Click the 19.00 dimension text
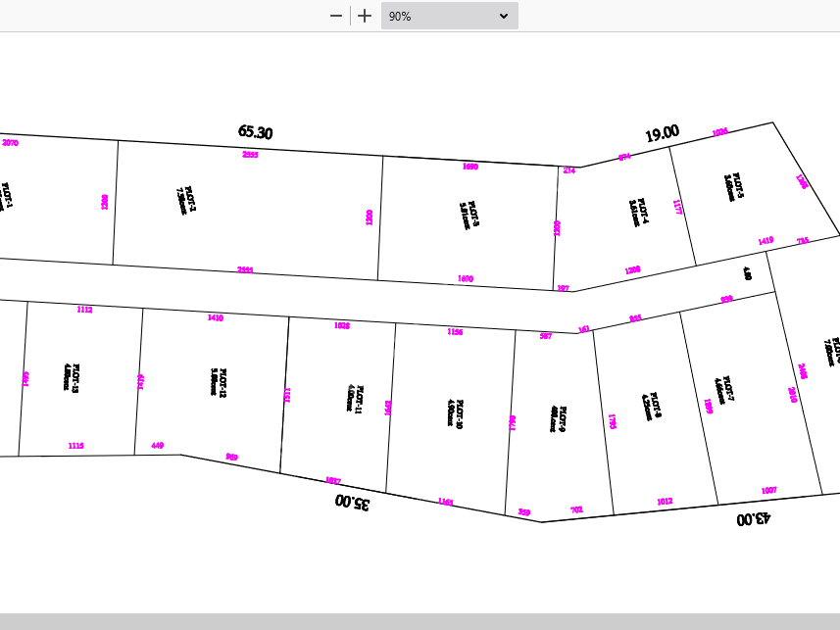 coord(662,132)
